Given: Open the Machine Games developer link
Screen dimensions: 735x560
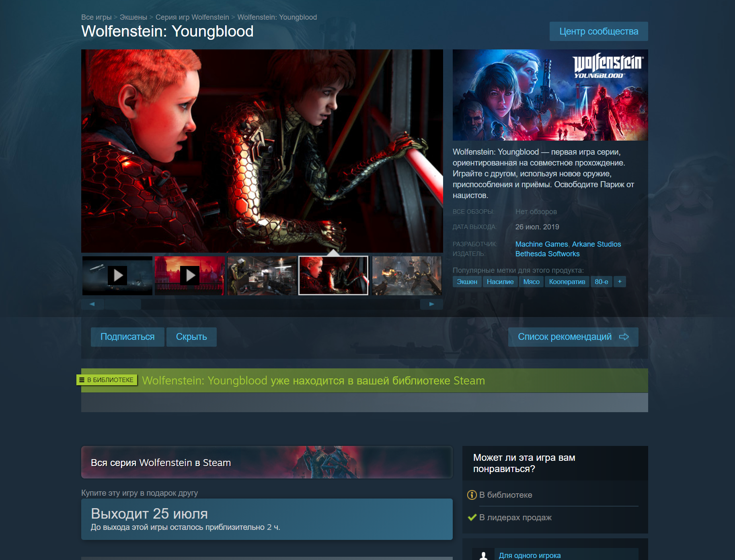Looking at the screenshot, I should tap(542, 244).
